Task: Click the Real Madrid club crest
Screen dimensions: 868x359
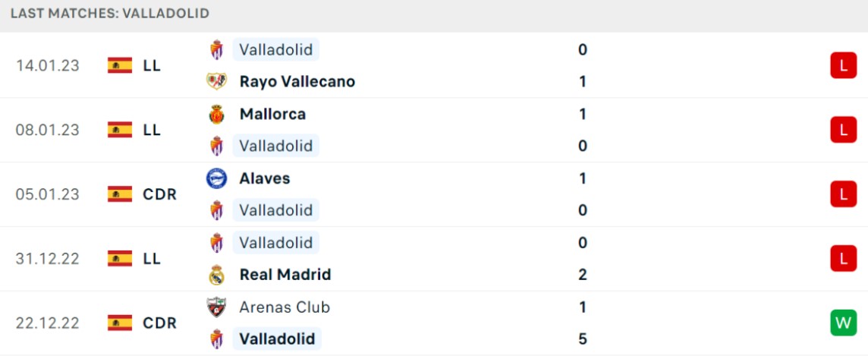Action: point(216,275)
